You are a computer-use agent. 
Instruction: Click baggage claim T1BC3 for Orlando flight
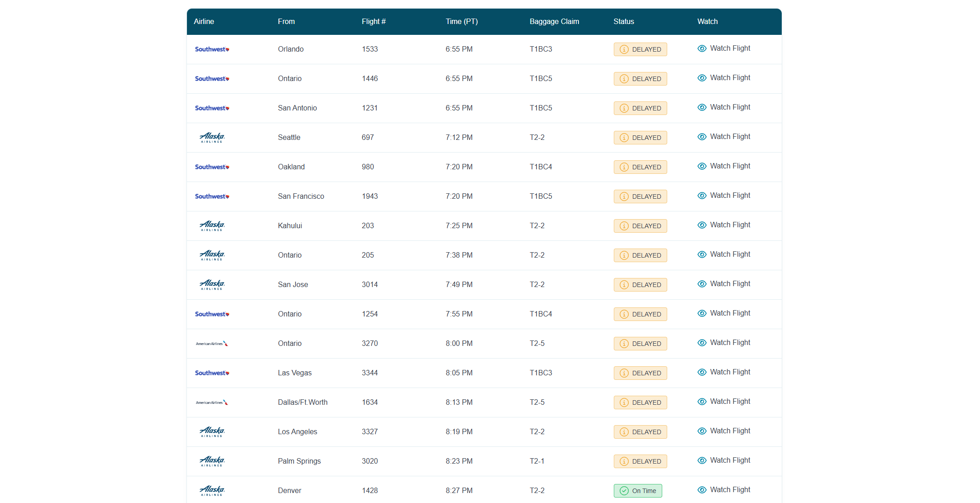point(541,49)
